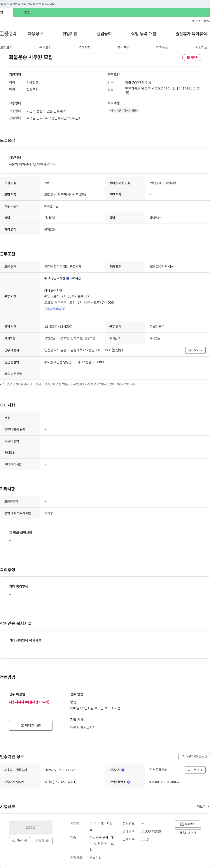Click the company LOGO placeholder image
This screenshot has width=210, height=868.
coord(31,828)
